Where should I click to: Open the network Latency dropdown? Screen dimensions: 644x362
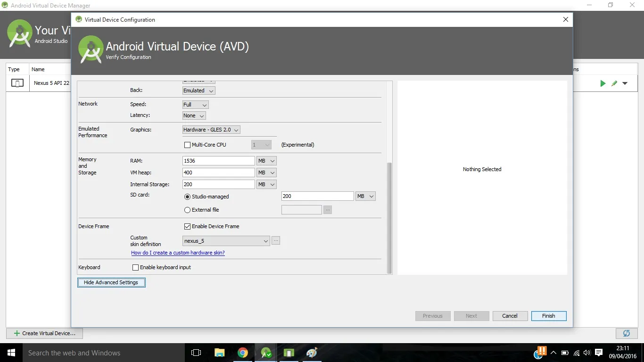[194, 115]
